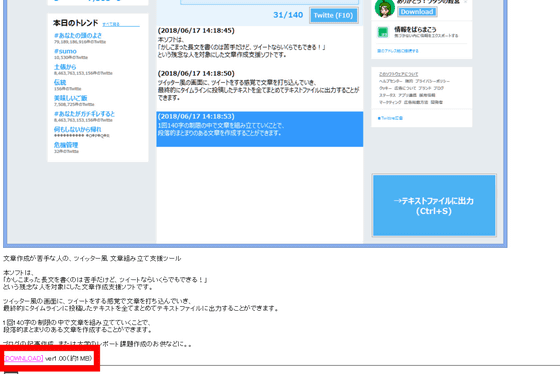Screen dimensions: 560x374
Task: Click the Twitte (F10) post button
Action: [334, 15]
